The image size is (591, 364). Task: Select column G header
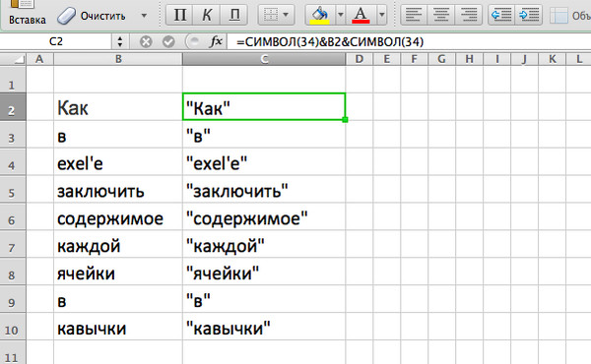click(441, 59)
